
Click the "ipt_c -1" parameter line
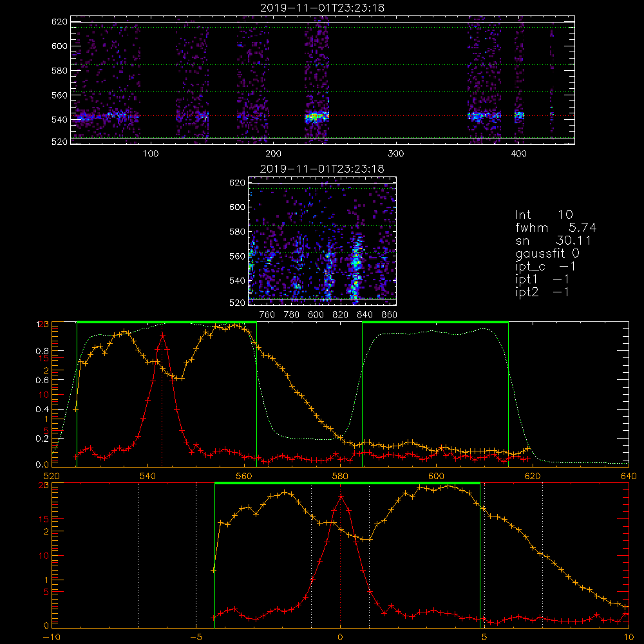click(545, 267)
